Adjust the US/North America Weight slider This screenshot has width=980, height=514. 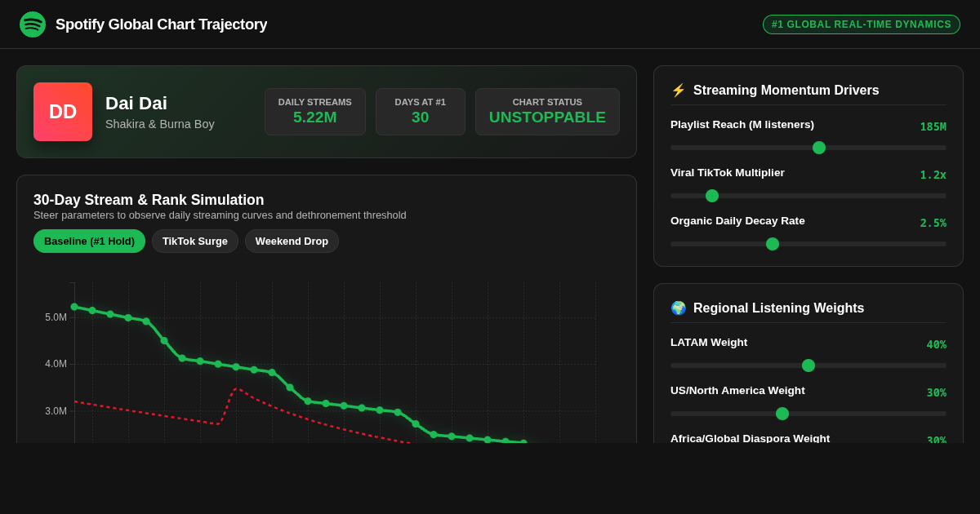click(808, 414)
